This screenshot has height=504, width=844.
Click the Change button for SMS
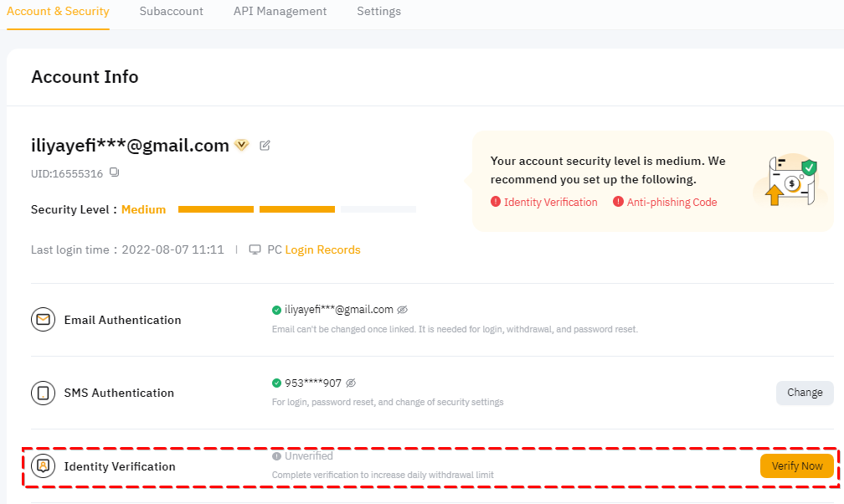pyautogui.click(x=805, y=393)
